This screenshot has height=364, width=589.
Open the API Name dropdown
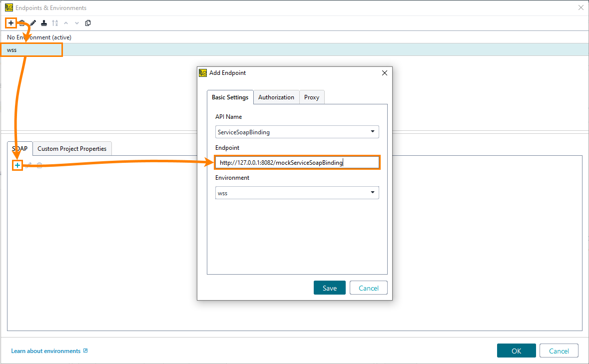372,132
